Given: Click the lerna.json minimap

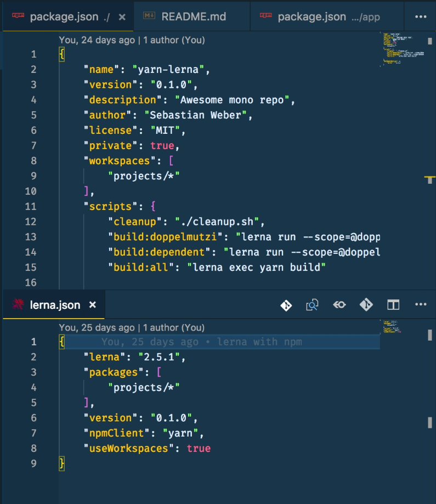Looking at the screenshot, I should [392, 326].
